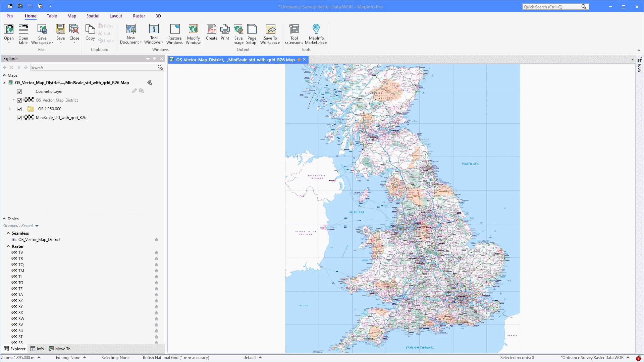Image resolution: width=644 pixels, height=362 pixels.
Task: Open the document tabs list dropdown
Action: pos(633,60)
